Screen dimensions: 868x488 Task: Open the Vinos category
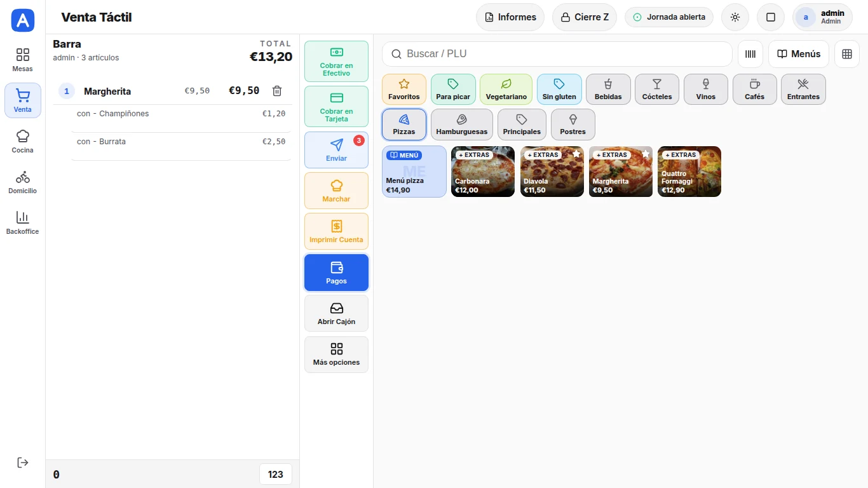click(x=706, y=90)
